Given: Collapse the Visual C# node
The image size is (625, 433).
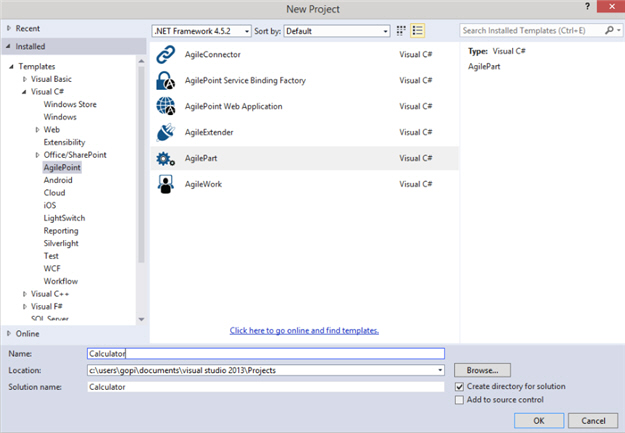Looking at the screenshot, I should 24,92.
